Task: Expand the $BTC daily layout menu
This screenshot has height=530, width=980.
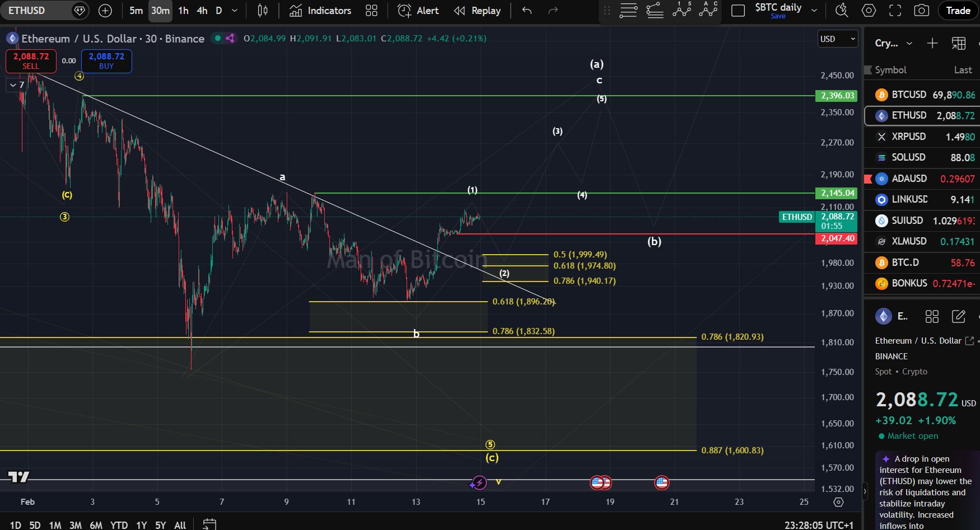Action: point(814,11)
